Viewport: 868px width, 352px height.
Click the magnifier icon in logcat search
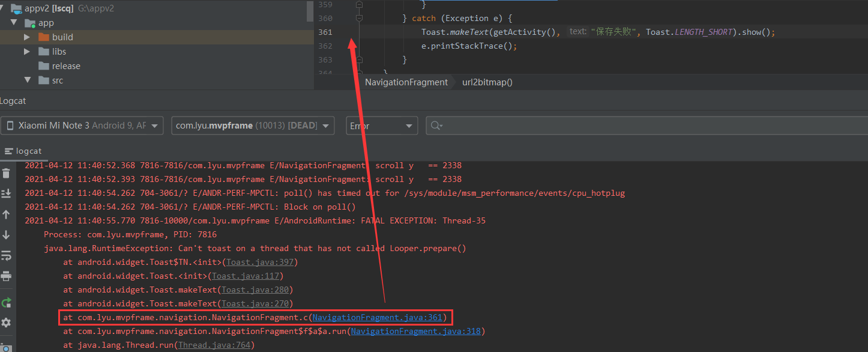coord(436,126)
